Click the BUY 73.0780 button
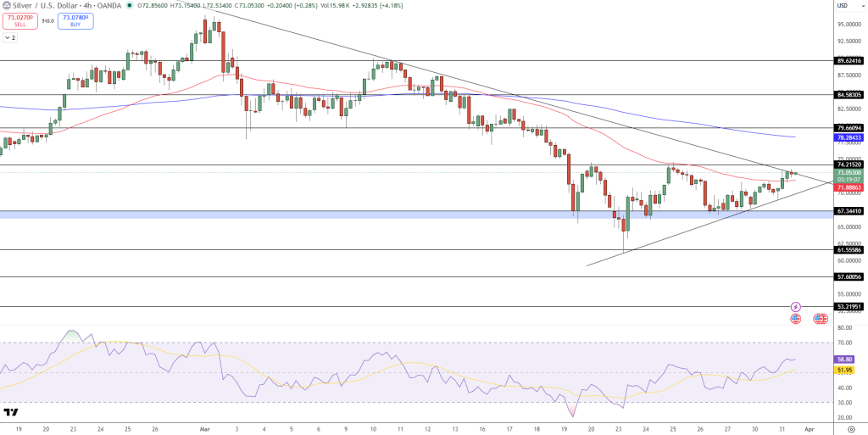Viewport: 868px width, 435px height. (x=75, y=21)
